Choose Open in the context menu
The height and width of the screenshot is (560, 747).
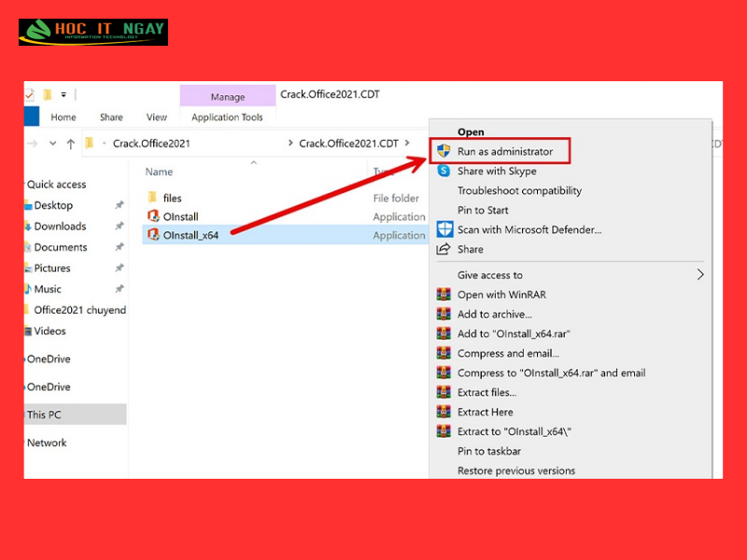pyautogui.click(x=471, y=132)
